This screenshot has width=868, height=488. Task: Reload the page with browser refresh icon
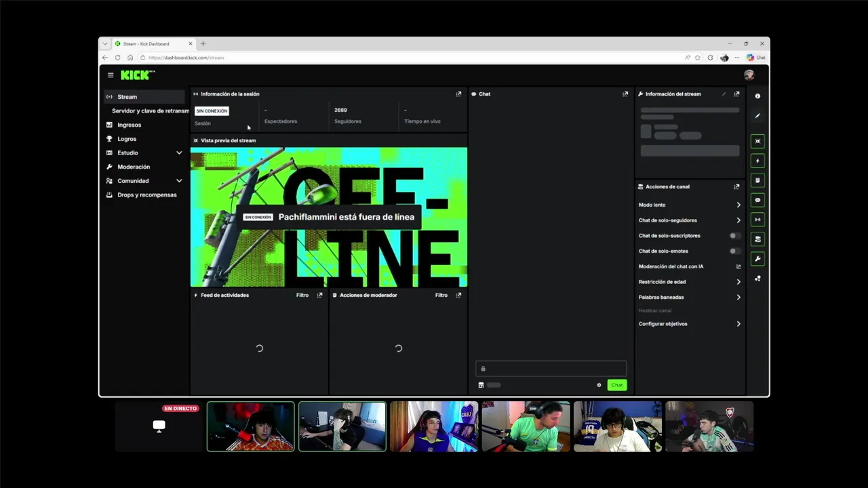(x=117, y=58)
